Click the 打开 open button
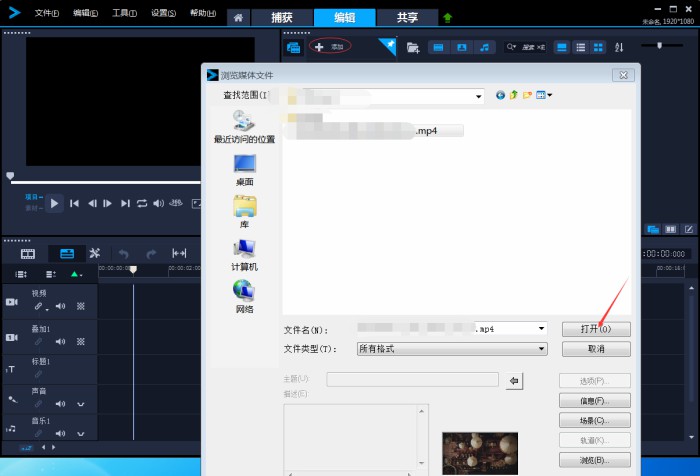This screenshot has width=700, height=476. [595, 329]
